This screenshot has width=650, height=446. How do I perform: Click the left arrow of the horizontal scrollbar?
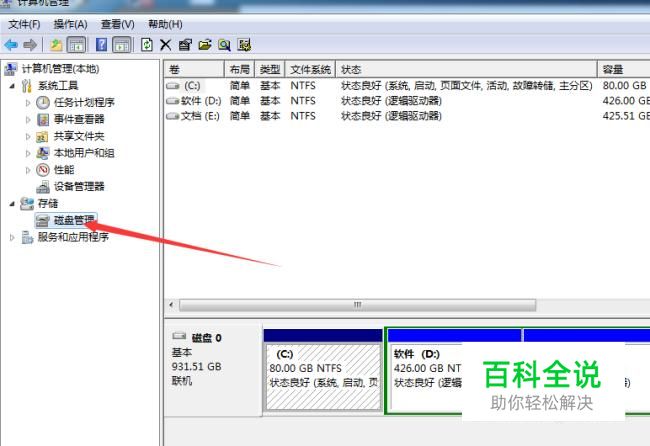click(171, 305)
